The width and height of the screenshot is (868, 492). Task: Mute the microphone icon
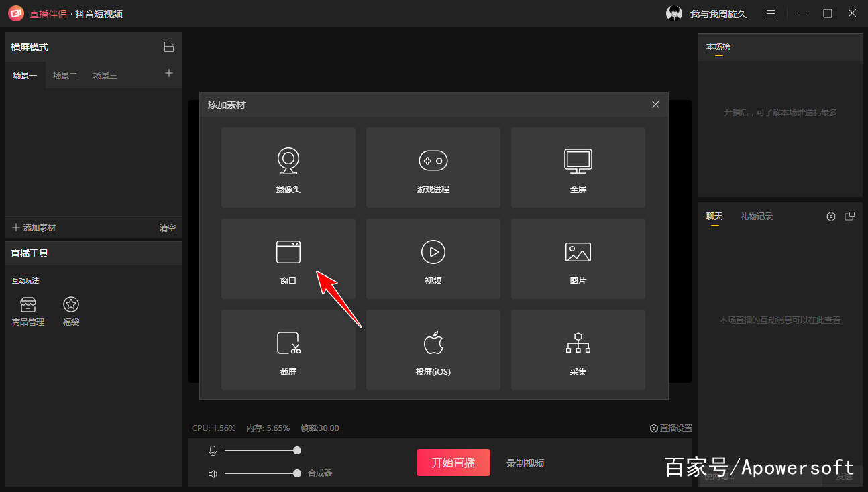(x=213, y=450)
